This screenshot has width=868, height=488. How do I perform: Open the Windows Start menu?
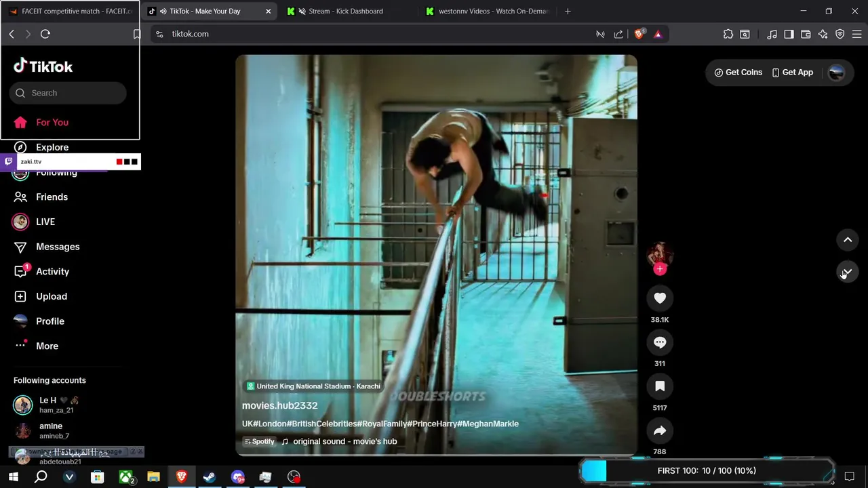pyautogui.click(x=13, y=476)
